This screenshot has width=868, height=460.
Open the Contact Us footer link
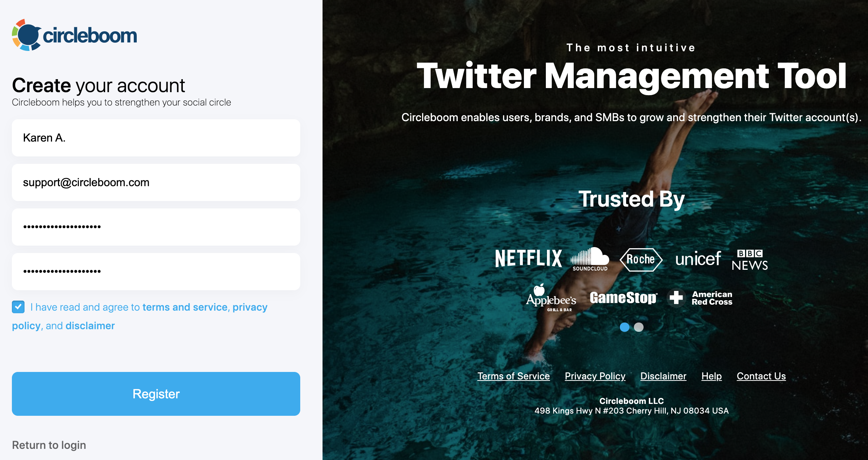coord(761,376)
